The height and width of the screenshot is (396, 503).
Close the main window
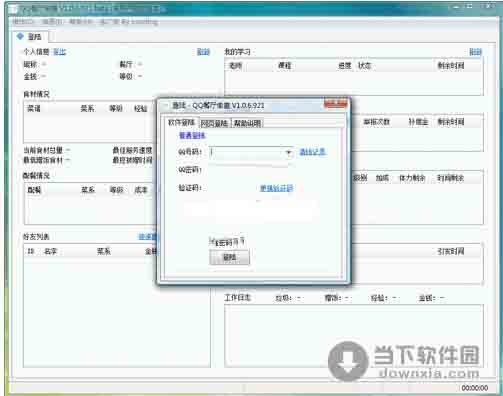pyautogui.click(x=489, y=7)
